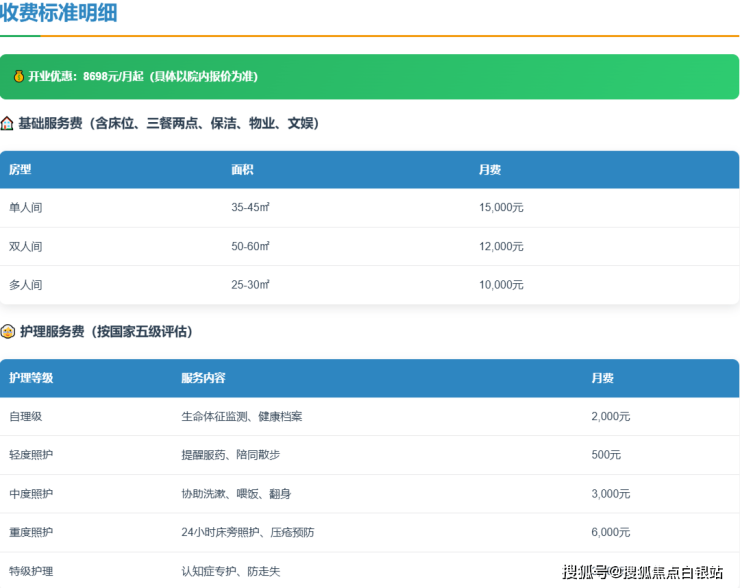Select the 服务内容 column header
This screenshot has height=588, width=740.
pos(203,378)
